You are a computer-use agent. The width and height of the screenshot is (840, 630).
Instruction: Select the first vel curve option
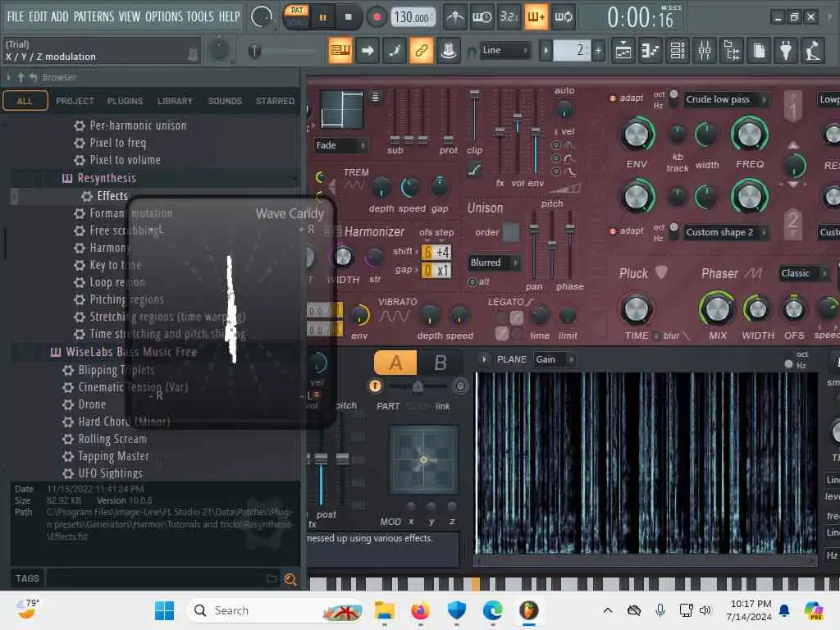(556, 145)
